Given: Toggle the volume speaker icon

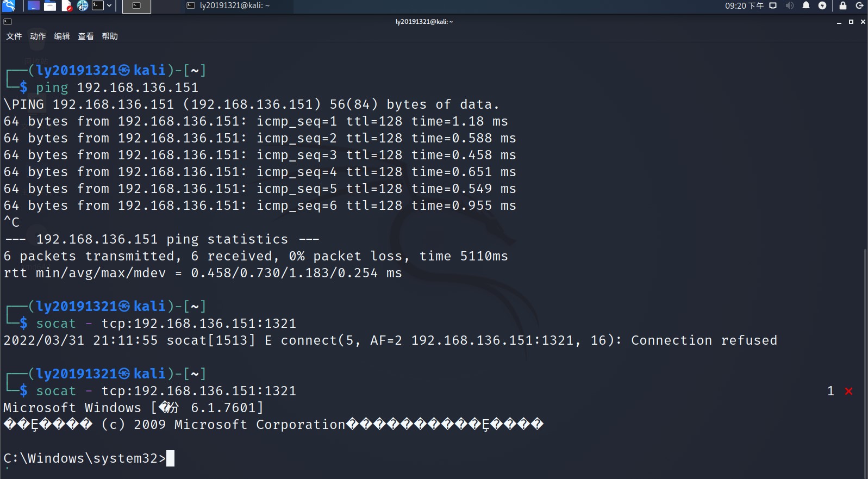Looking at the screenshot, I should coord(790,6).
